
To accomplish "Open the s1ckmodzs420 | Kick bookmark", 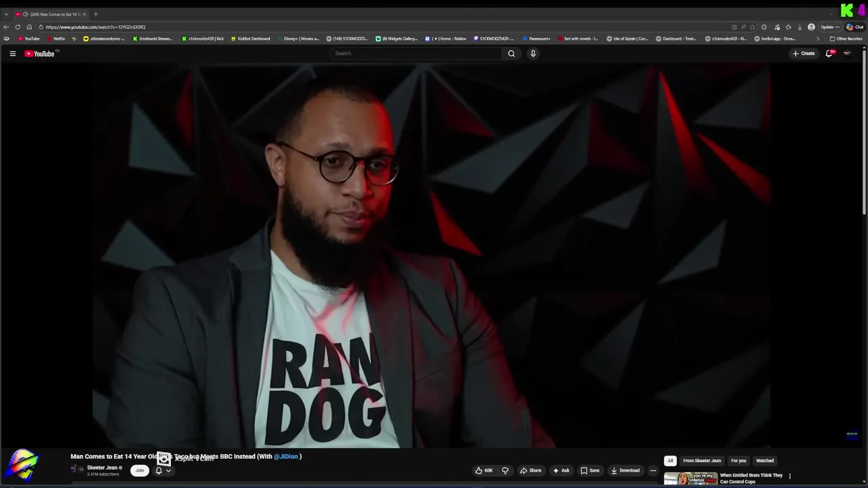I will pos(202,39).
